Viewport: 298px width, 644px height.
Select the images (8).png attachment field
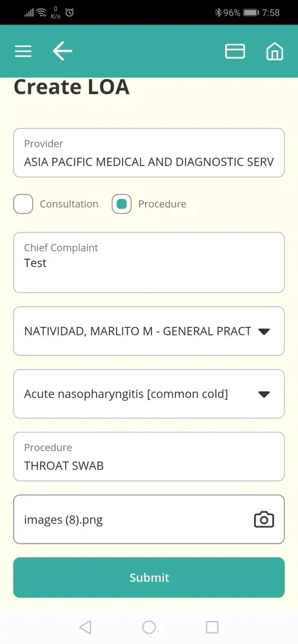coord(149,520)
